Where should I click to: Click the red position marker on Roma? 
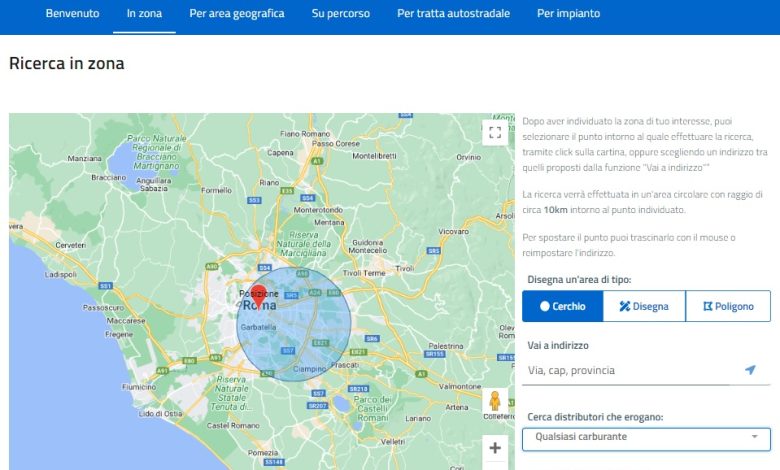coord(258,296)
